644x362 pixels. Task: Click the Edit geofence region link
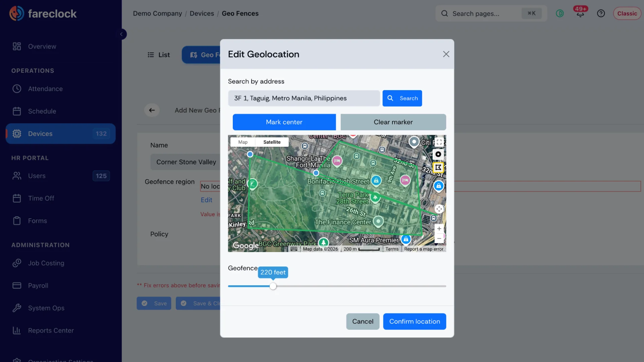206,200
